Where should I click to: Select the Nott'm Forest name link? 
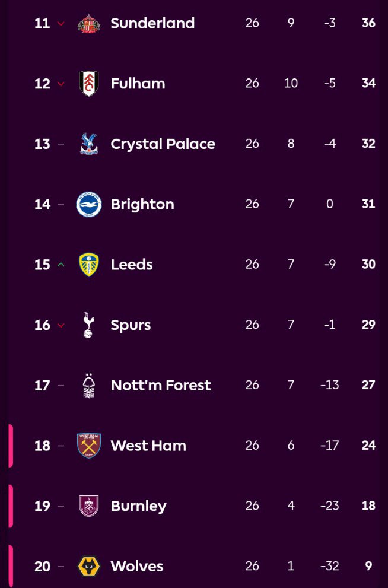pos(160,386)
